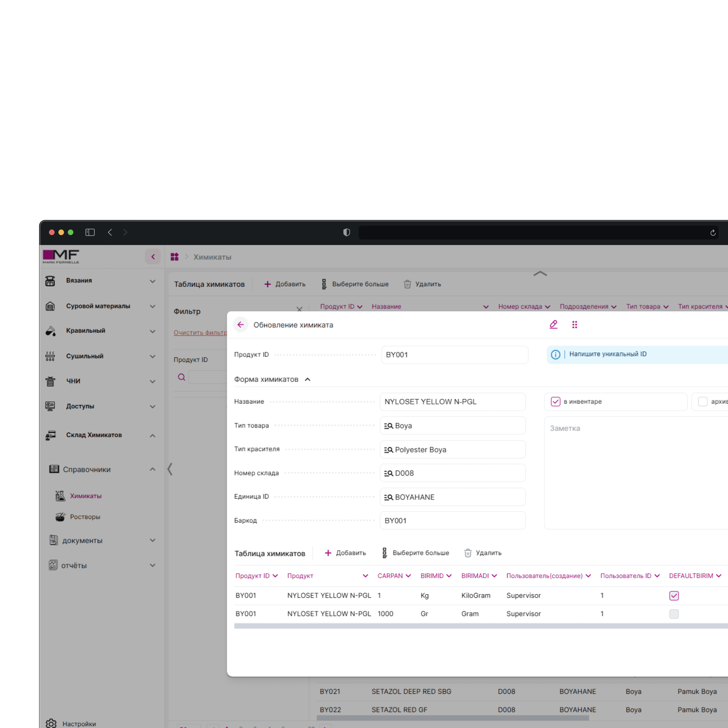Click the Баркод input field

(x=452, y=520)
